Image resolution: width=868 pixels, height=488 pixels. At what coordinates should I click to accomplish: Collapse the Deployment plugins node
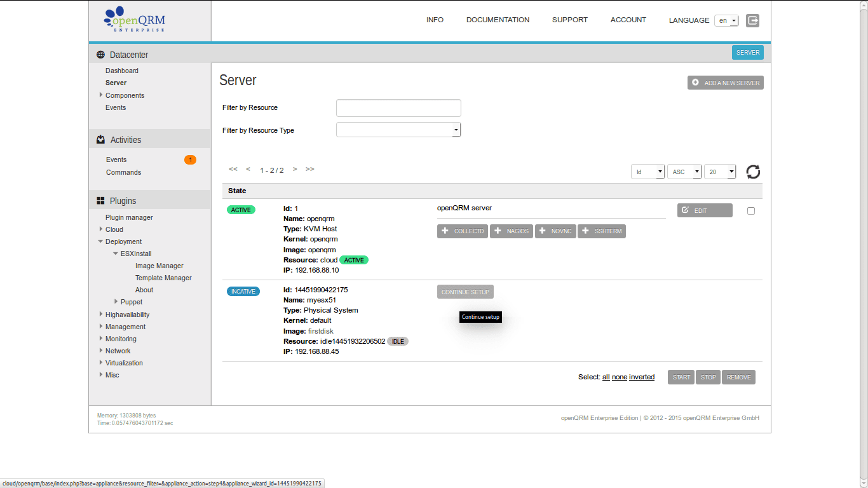coord(100,241)
